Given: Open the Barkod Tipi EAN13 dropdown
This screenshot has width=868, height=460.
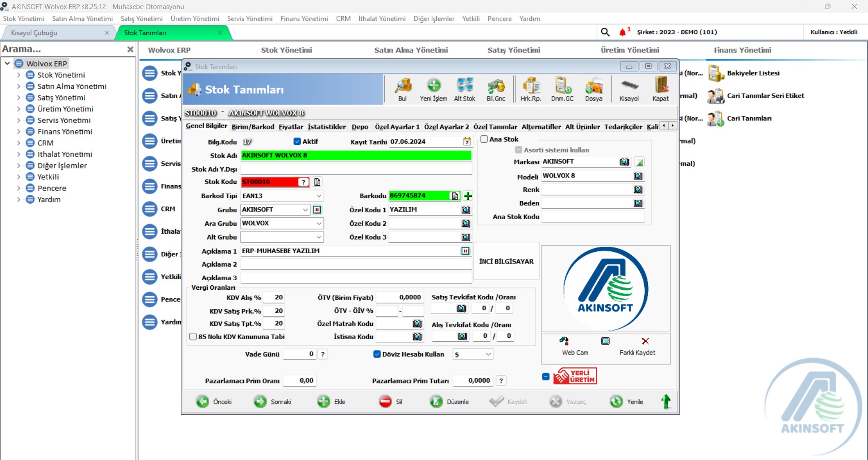Looking at the screenshot, I should tap(319, 196).
